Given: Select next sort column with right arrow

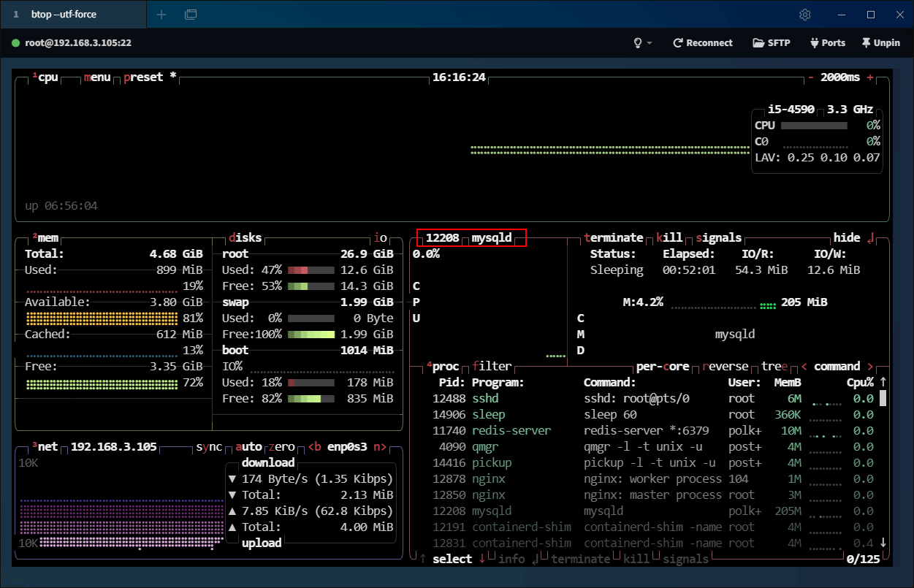Looking at the screenshot, I should 870,367.
